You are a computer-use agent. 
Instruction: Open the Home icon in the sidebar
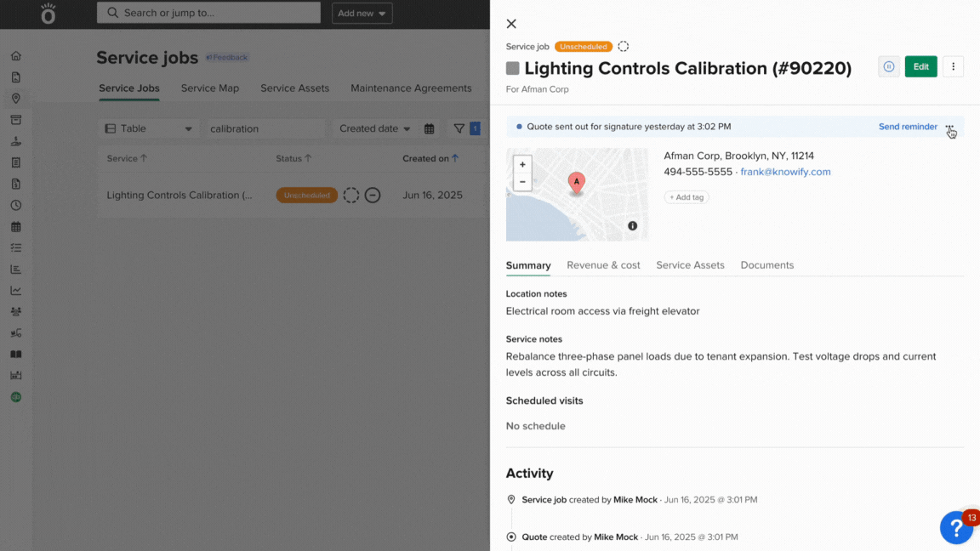click(15, 55)
